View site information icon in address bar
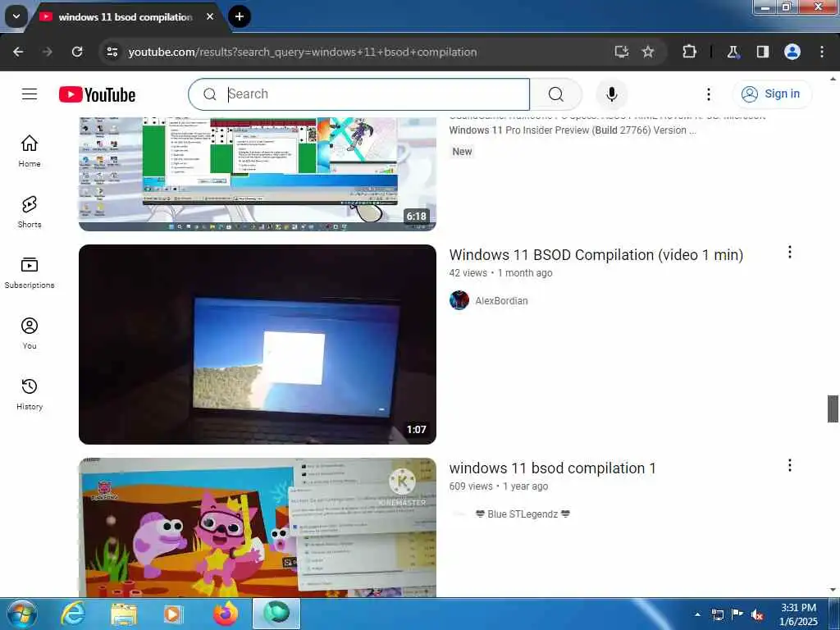Image resolution: width=840 pixels, height=630 pixels. click(x=112, y=52)
